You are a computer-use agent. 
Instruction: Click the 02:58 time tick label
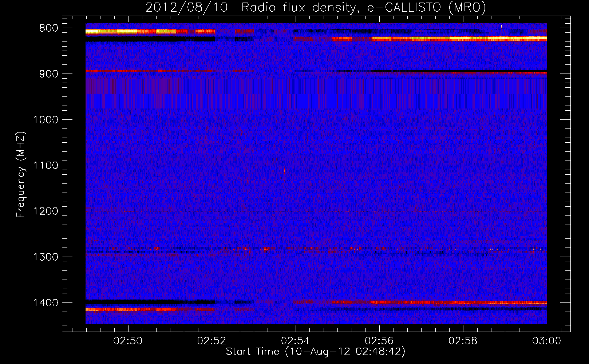tap(463, 341)
